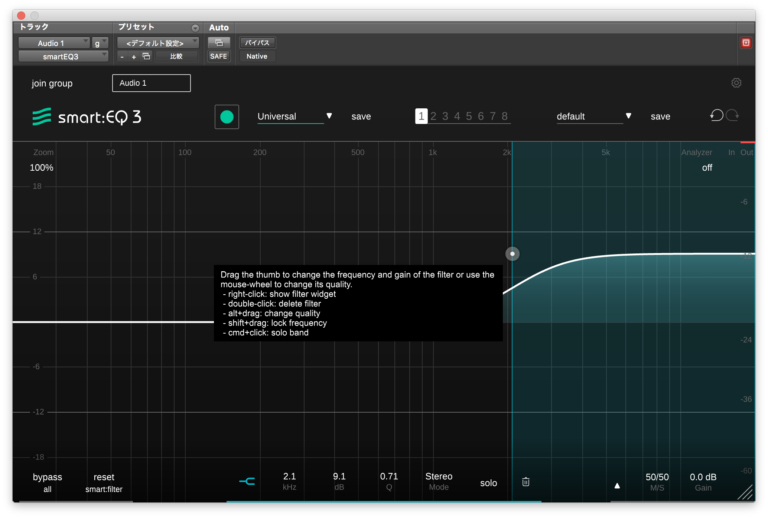Select state slot 6
The height and width of the screenshot is (518, 768).
click(480, 116)
